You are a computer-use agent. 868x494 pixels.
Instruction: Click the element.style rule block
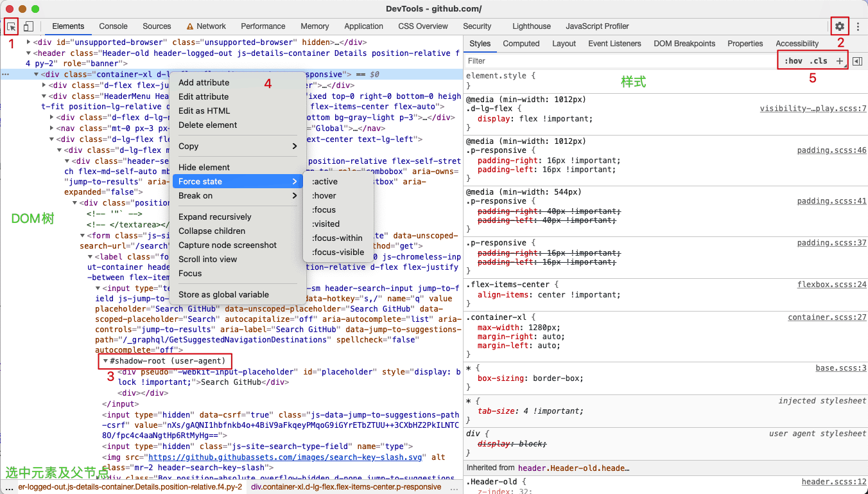pyautogui.click(x=665, y=80)
